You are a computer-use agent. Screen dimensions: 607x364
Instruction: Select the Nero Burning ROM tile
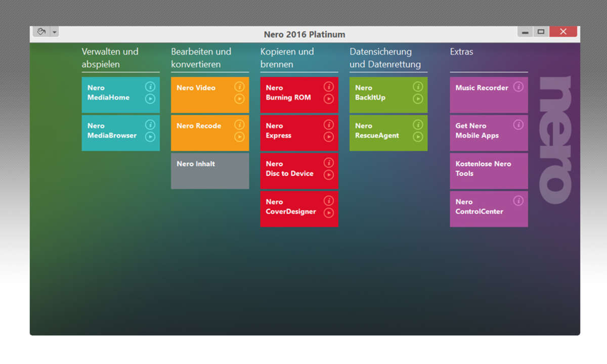point(299,95)
